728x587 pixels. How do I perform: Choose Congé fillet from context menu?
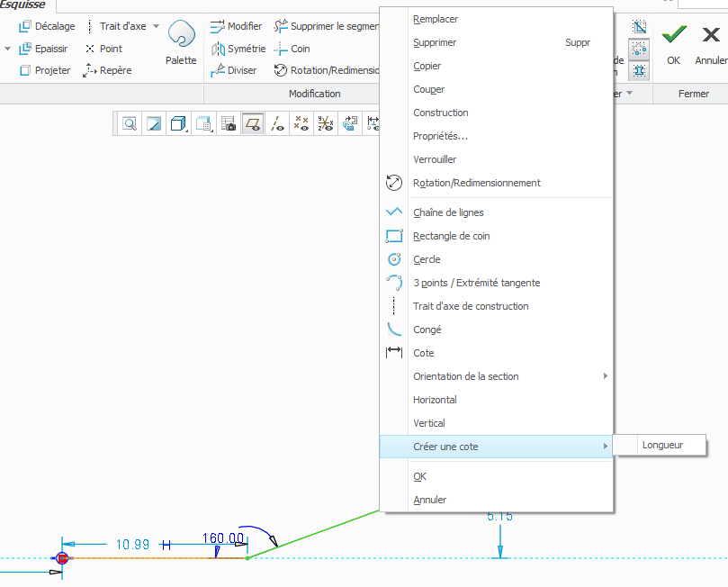[x=497, y=330]
